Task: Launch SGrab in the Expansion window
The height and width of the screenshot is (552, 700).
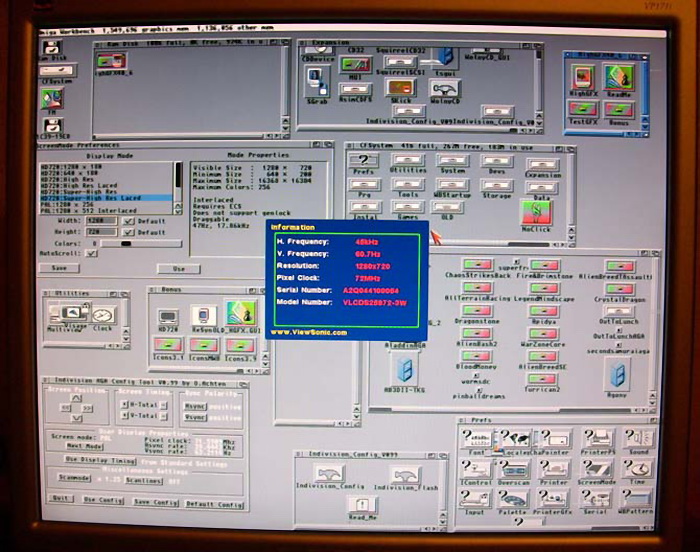Action: point(317,82)
